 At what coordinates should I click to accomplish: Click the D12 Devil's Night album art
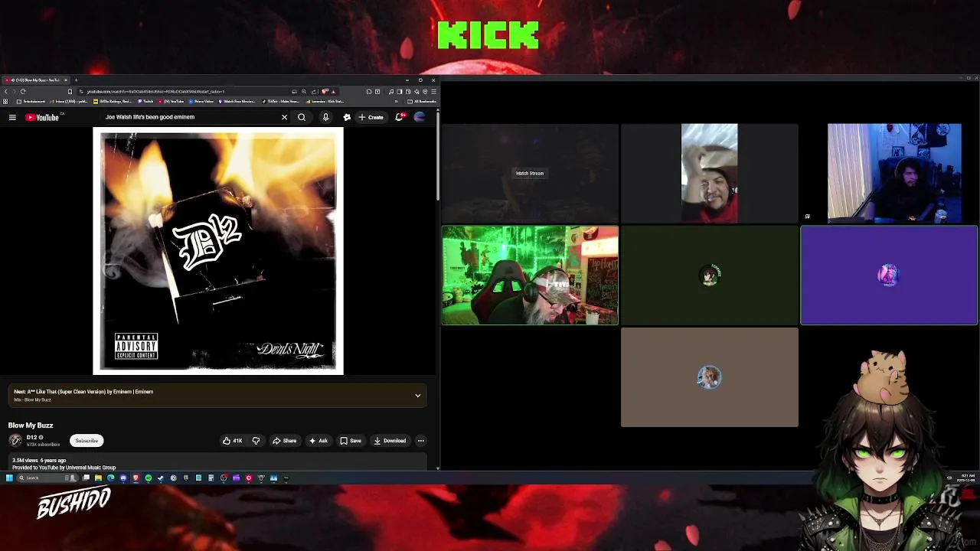pyautogui.click(x=218, y=251)
